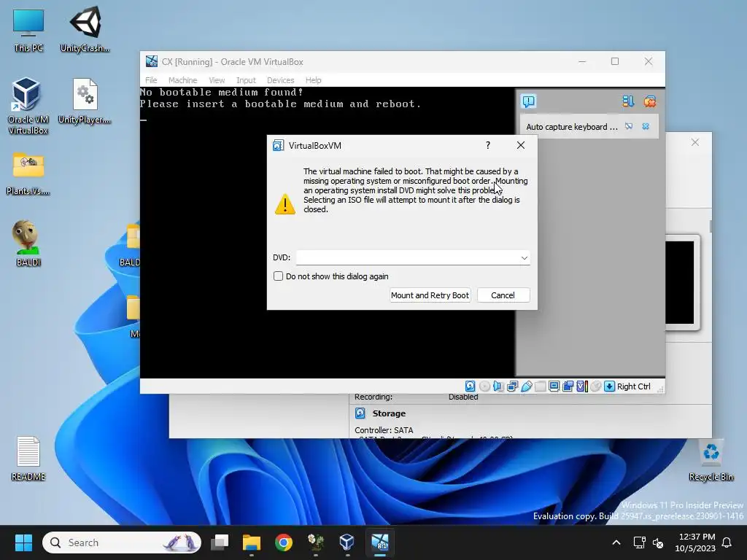Click the warning triangle icon in dialog
Image resolution: width=747 pixels, height=560 pixels.
285,204
